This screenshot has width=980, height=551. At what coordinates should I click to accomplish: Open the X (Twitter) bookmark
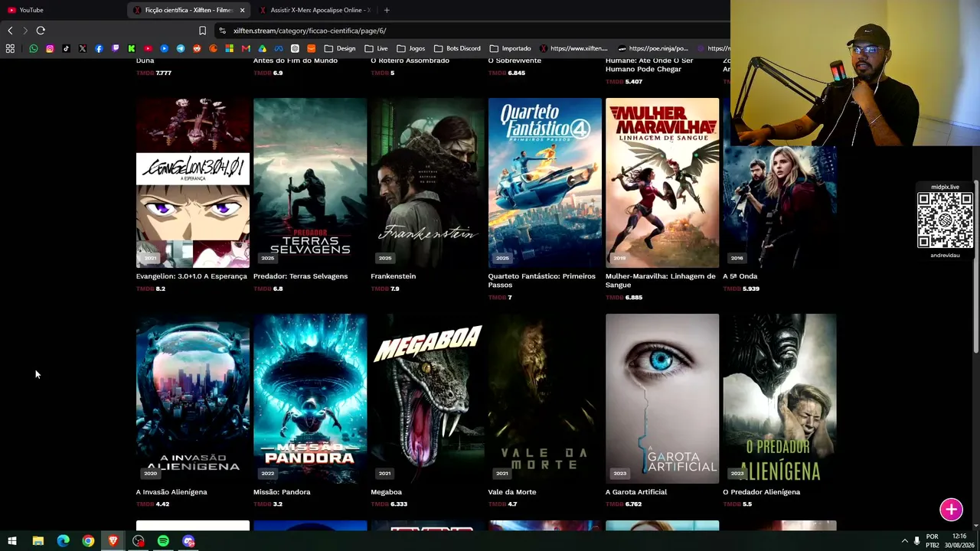pyautogui.click(x=83, y=48)
